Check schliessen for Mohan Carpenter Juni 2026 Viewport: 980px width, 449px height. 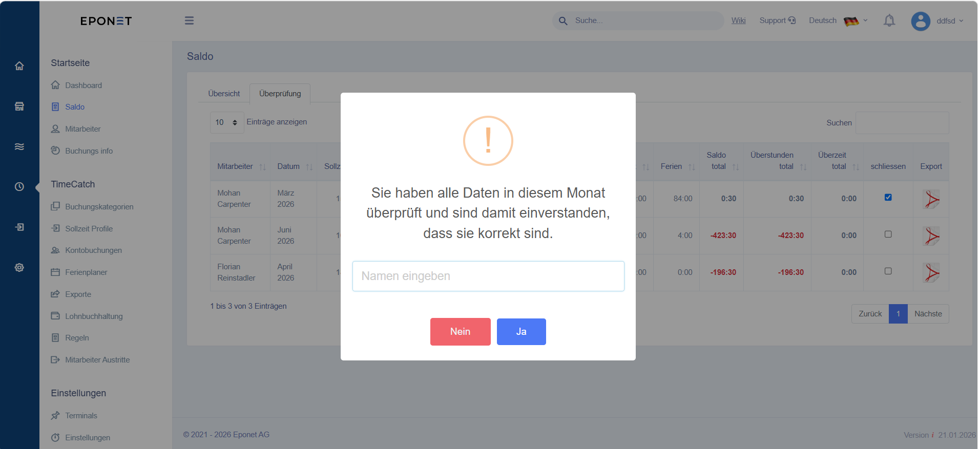click(x=888, y=234)
